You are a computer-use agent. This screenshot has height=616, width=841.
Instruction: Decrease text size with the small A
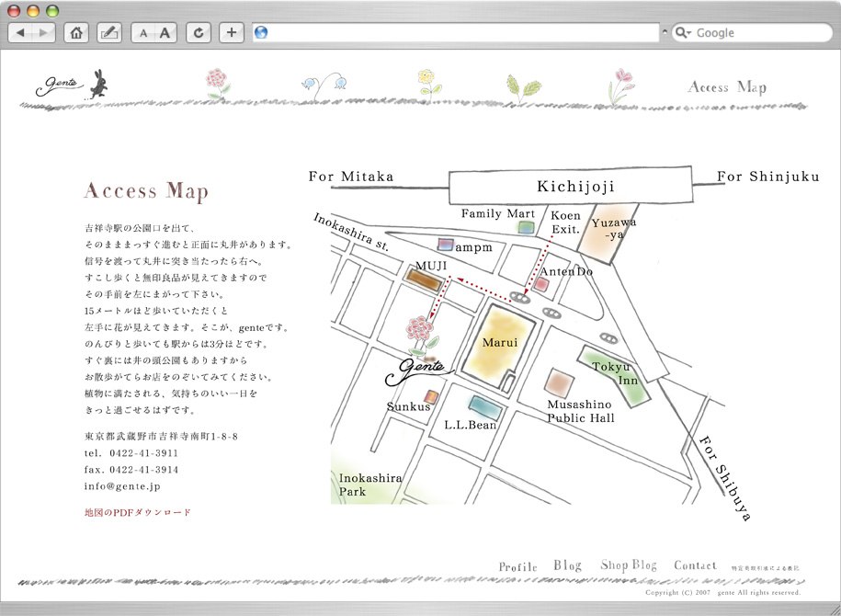pyautogui.click(x=143, y=33)
